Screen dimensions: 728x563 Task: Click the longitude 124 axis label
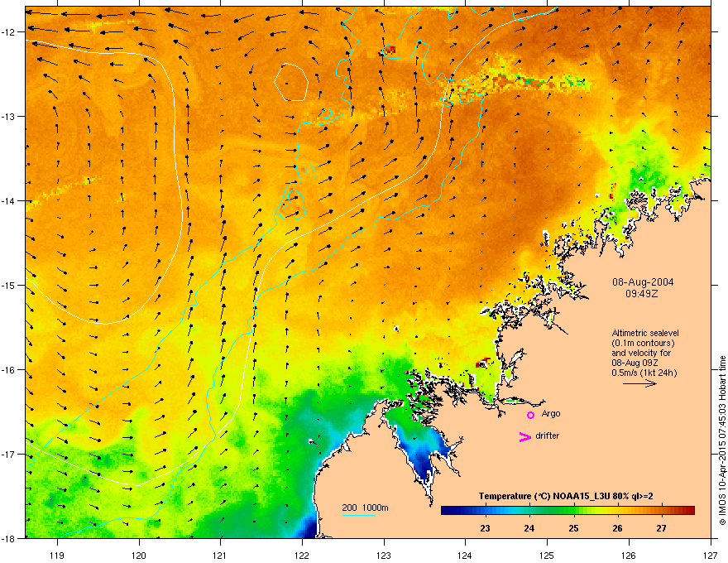(465, 555)
